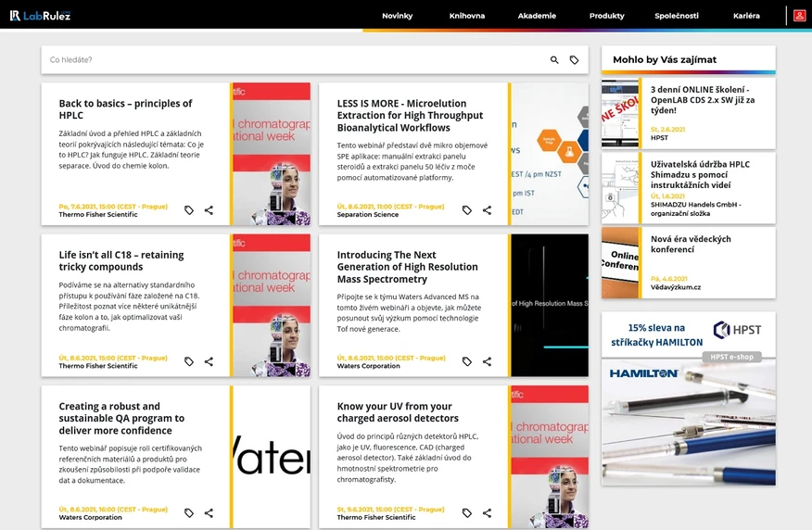
Task: Click the Shimadzu údržba thumbnail in sidebar
Action: 620,188
